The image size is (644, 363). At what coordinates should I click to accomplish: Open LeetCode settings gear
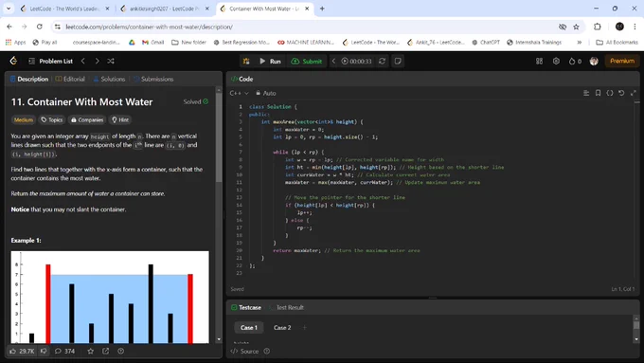[556, 61]
